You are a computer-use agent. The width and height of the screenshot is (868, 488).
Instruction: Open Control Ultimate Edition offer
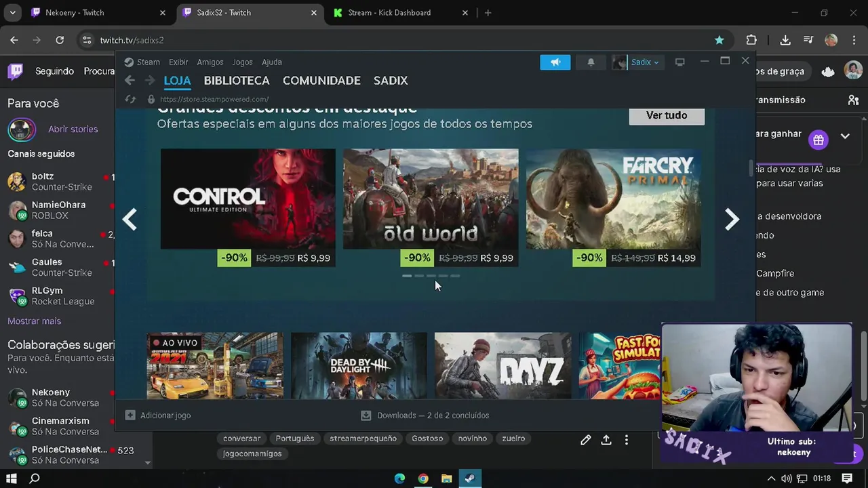[248, 207]
